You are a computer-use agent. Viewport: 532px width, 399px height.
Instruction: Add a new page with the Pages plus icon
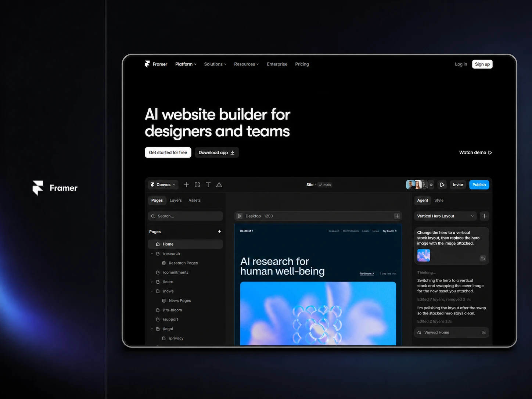pyautogui.click(x=220, y=232)
